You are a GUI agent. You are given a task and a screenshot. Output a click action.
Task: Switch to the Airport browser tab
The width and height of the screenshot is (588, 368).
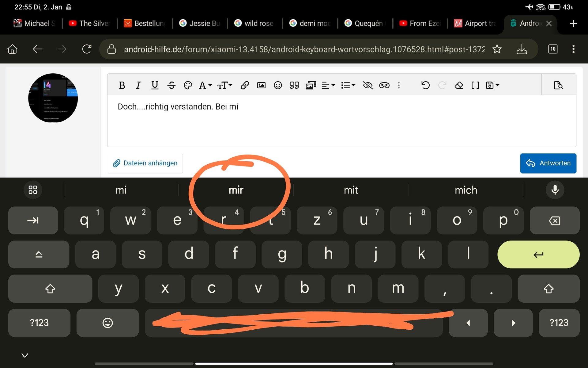[x=475, y=23]
